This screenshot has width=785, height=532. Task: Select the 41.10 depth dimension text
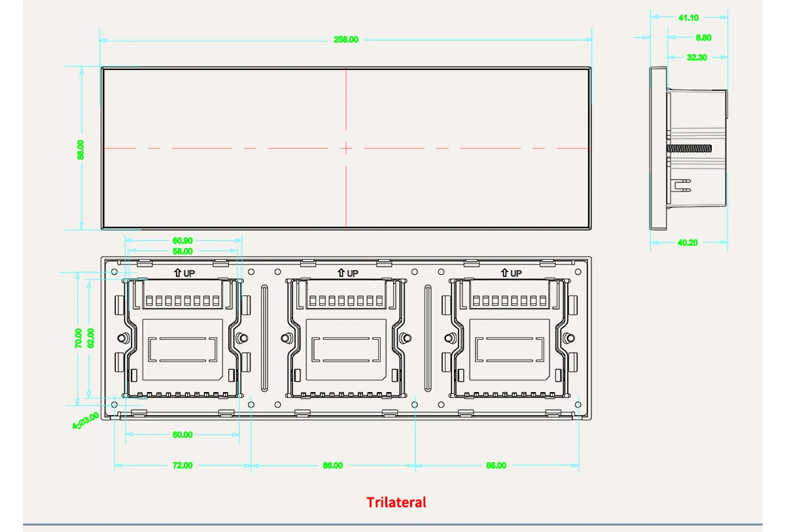[x=688, y=18]
